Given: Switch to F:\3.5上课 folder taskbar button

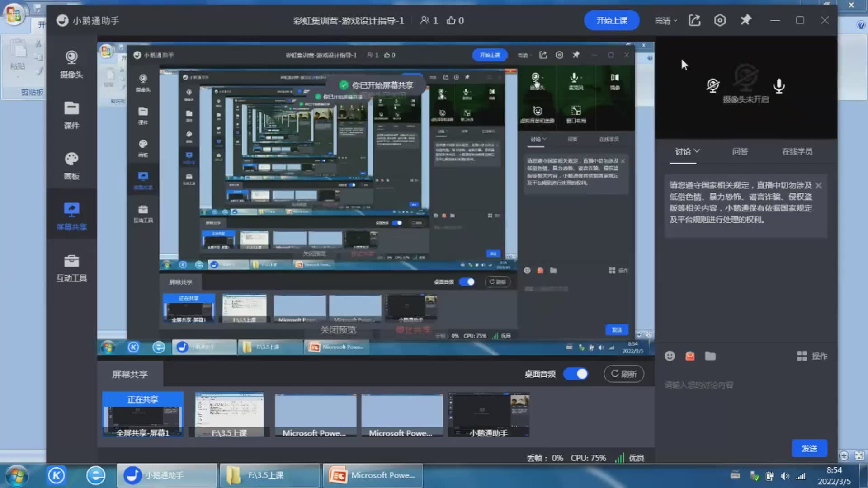Looking at the screenshot, I should pyautogui.click(x=269, y=475).
